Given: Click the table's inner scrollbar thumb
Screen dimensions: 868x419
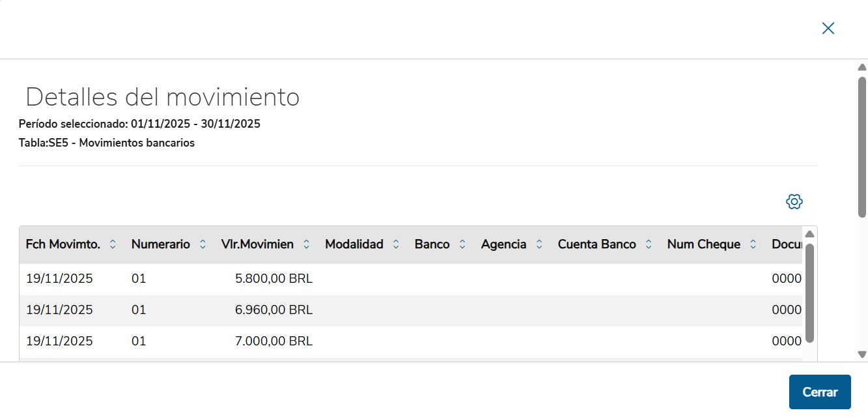Looking at the screenshot, I should 809,293.
